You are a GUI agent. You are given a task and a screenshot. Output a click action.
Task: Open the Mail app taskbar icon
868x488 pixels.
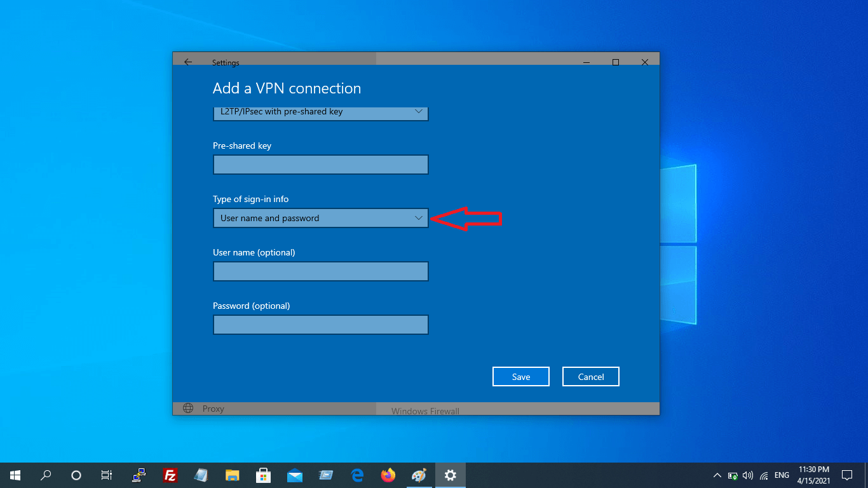click(295, 475)
